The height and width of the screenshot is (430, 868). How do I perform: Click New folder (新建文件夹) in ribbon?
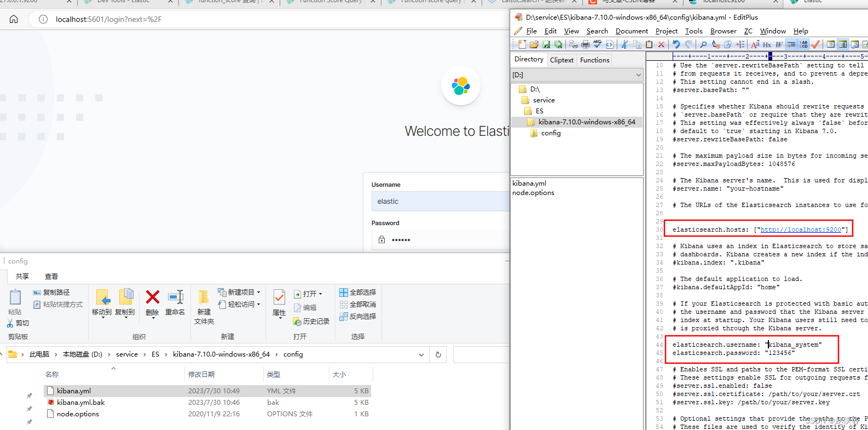click(204, 307)
